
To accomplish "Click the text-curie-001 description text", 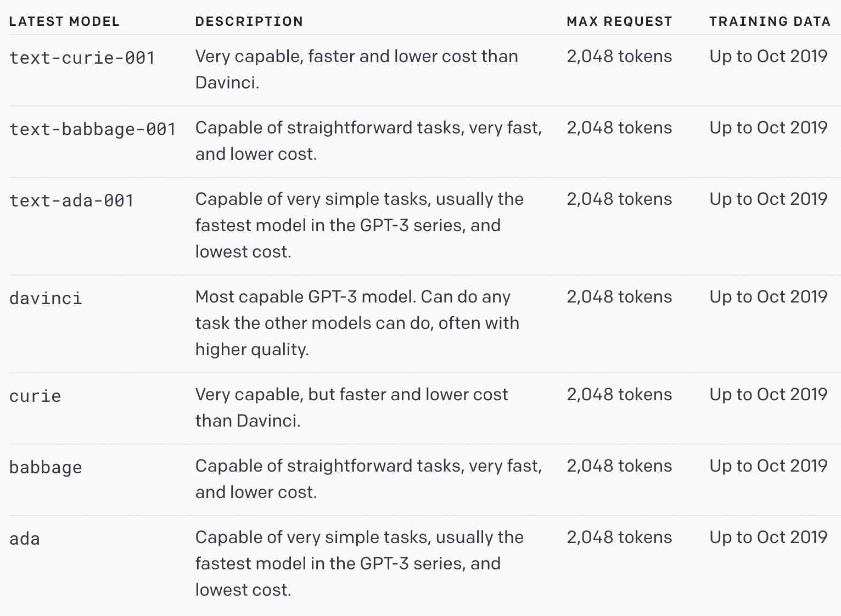I will [357, 69].
